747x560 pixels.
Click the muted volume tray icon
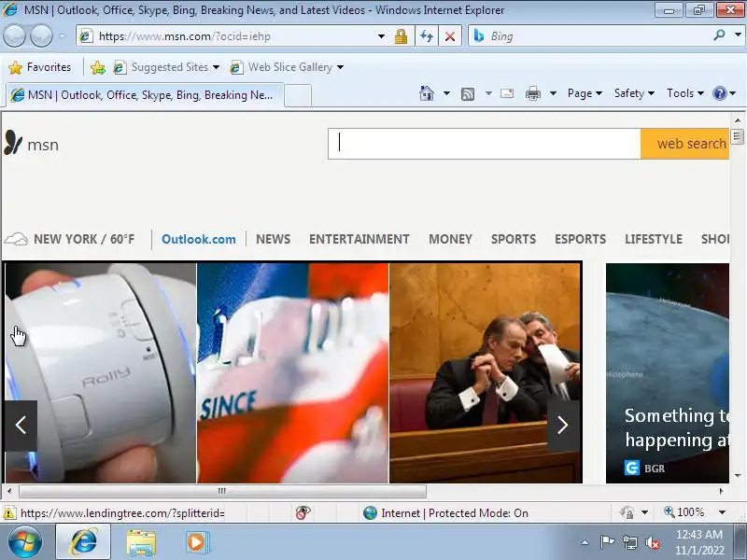click(x=652, y=542)
